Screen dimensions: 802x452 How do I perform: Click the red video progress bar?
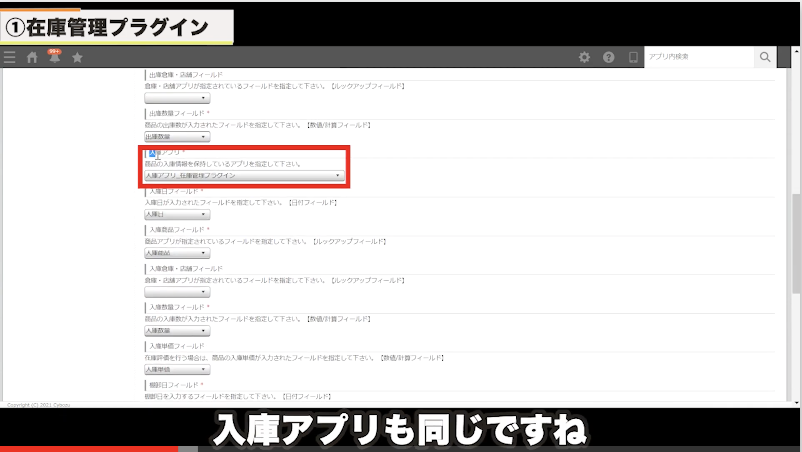click(x=90, y=448)
